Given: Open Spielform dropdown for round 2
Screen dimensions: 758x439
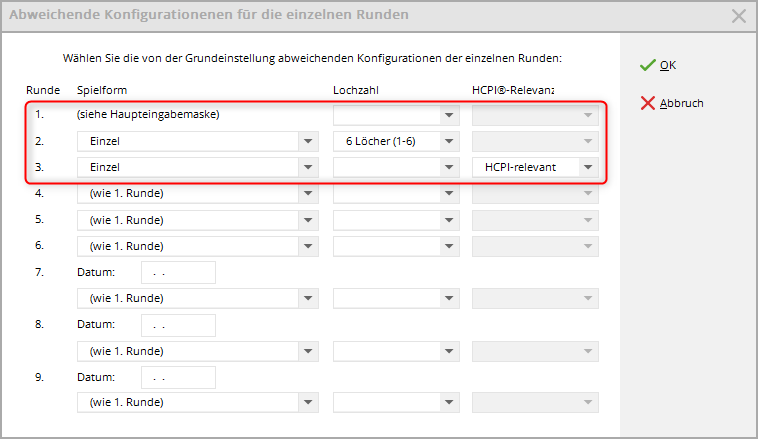Looking at the screenshot, I should click(x=307, y=141).
